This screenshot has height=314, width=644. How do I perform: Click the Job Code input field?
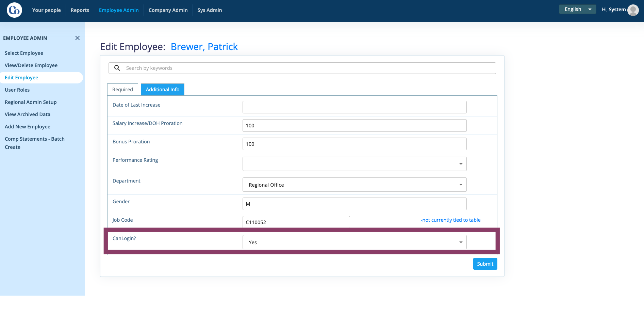tap(296, 222)
